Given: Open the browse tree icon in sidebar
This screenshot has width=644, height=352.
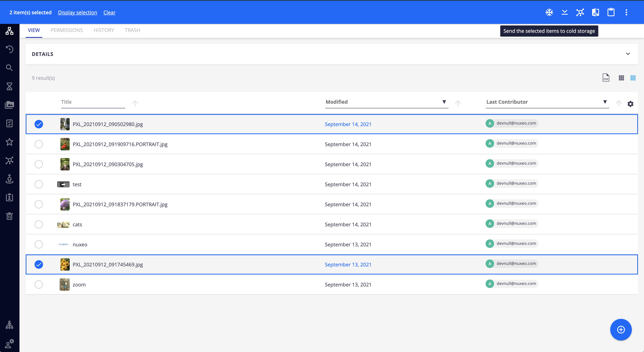Looking at the screenshot, I should click(x=9, y=31).
